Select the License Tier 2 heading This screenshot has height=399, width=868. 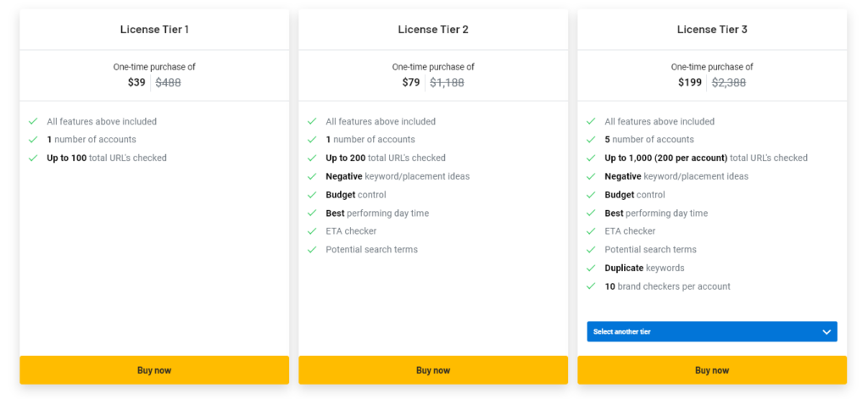tap(433, 30)
